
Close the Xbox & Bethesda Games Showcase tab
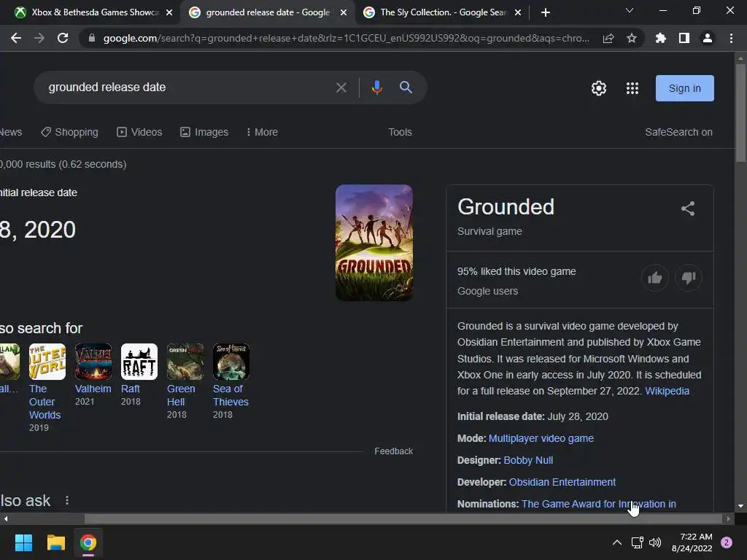(169, 13)
